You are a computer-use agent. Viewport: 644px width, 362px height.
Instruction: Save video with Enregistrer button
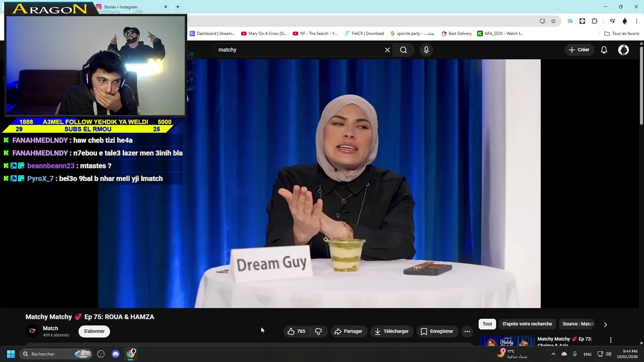(437, 331)
